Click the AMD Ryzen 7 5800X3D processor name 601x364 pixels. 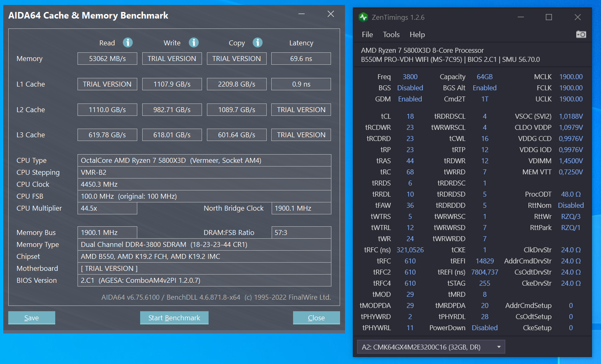click(x=423, y=50)
